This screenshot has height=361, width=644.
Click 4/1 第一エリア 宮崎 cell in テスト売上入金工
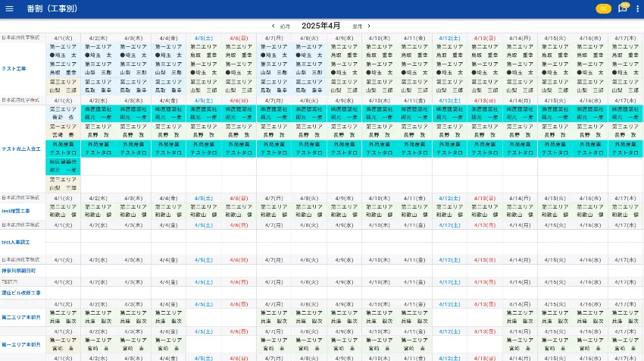point(63,130)
